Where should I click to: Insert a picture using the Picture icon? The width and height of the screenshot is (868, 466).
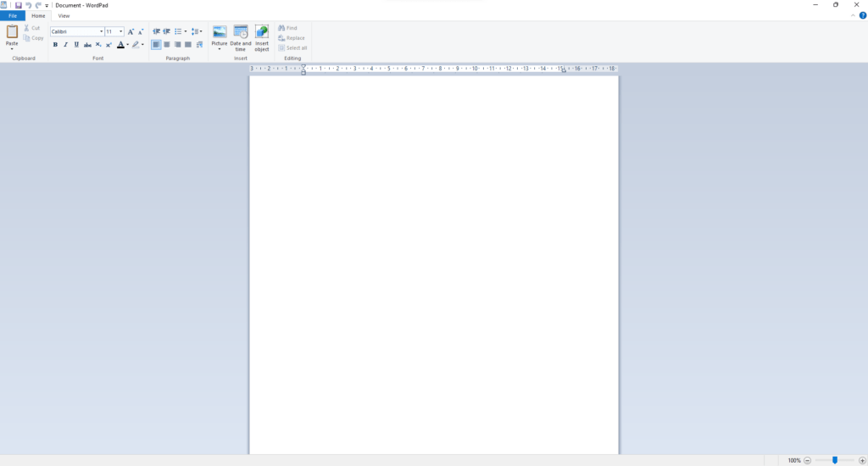point(220,32)
